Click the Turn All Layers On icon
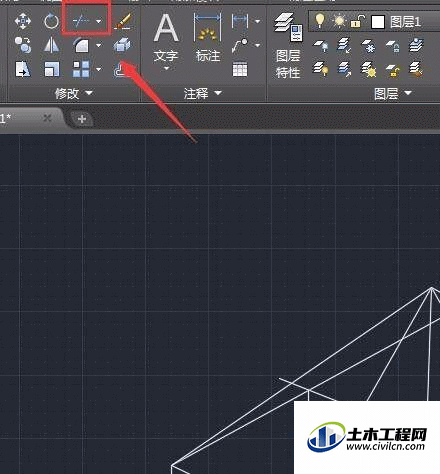440x474 pixels. [320, 69]
